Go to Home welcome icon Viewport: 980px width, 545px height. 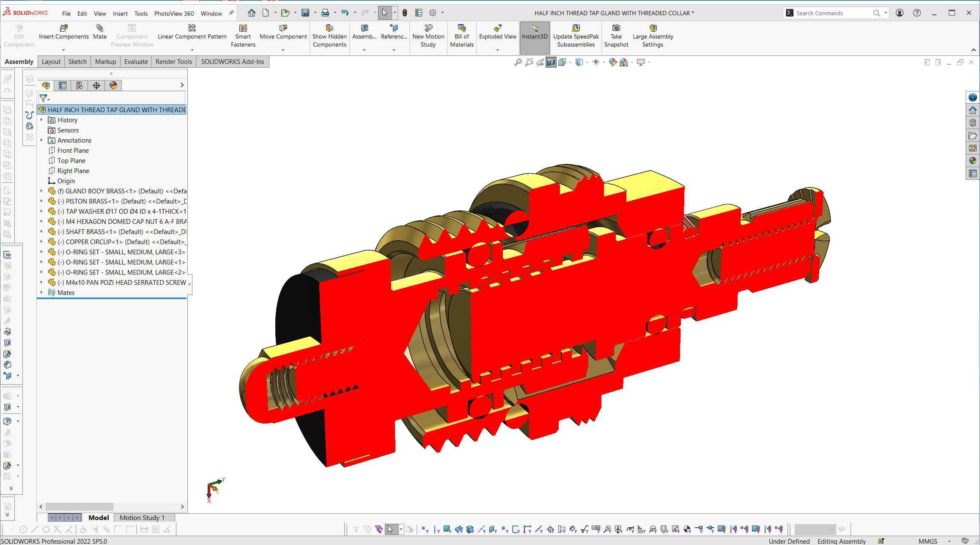click(251, 13)
